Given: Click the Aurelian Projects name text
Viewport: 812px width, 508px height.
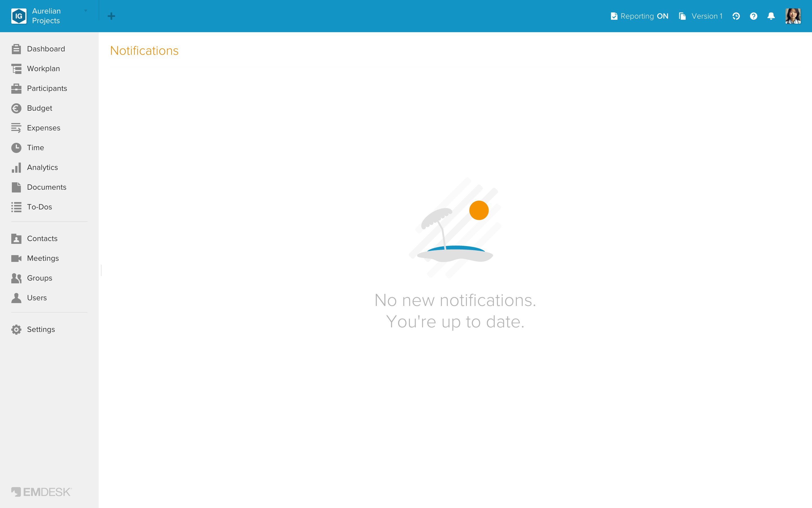Looking at the screenshot, I should 46,16.
